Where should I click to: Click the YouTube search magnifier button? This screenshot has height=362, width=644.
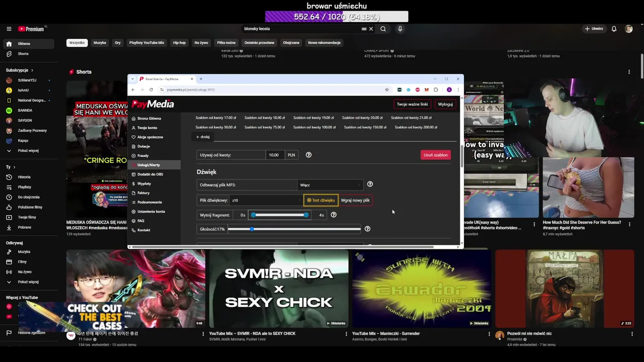click(383, 29)
